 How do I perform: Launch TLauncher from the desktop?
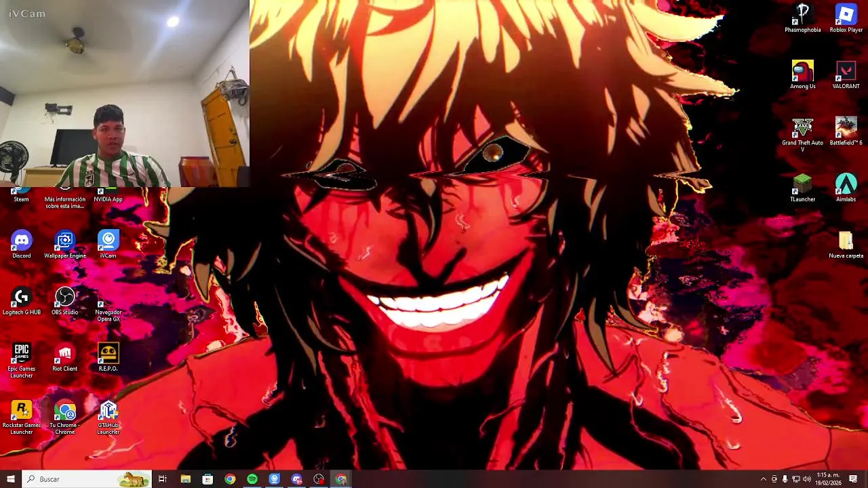802,188
